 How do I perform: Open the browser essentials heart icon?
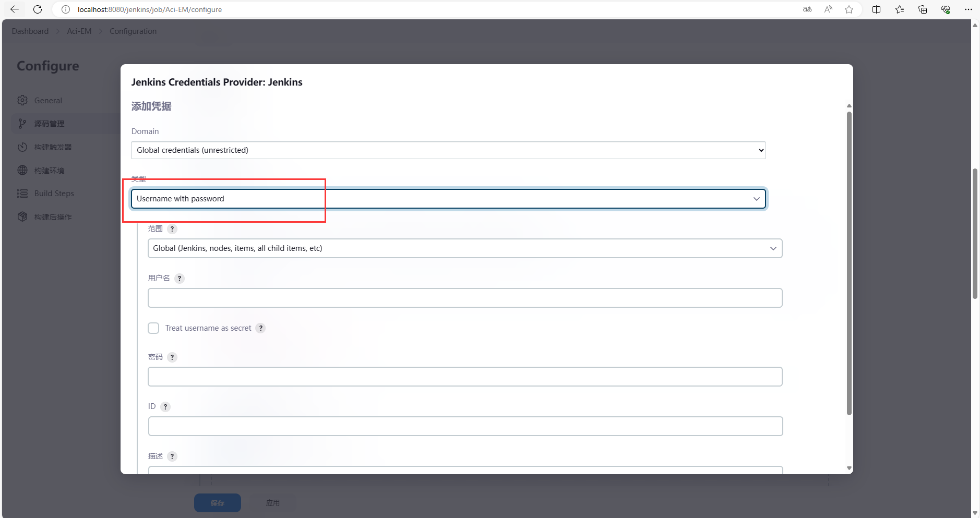point(946,9)
